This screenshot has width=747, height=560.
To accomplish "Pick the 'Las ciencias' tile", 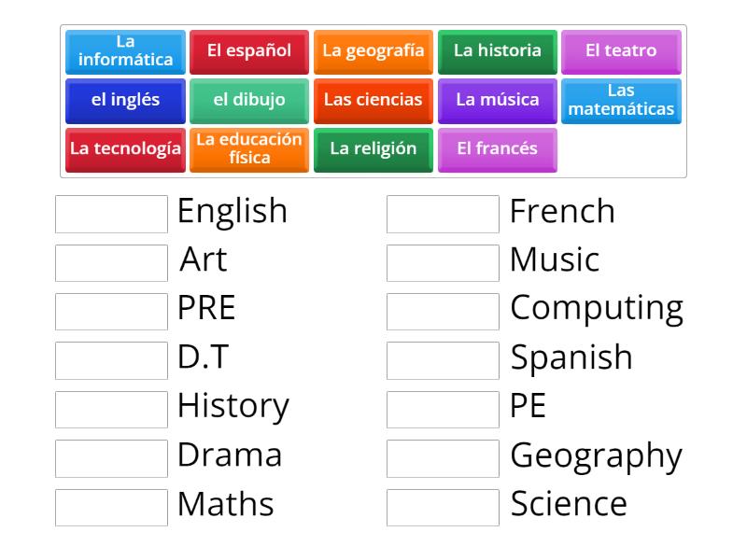I will coord(373,101).
